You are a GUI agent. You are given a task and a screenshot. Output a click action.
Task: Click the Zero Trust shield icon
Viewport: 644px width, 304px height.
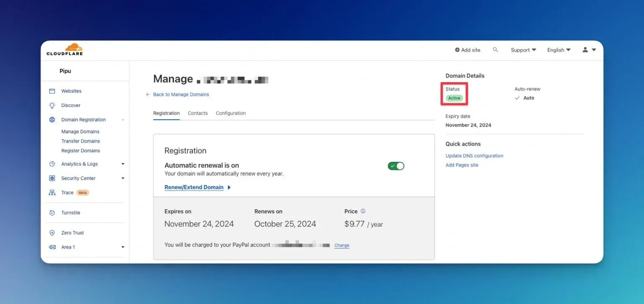(52, 233)
